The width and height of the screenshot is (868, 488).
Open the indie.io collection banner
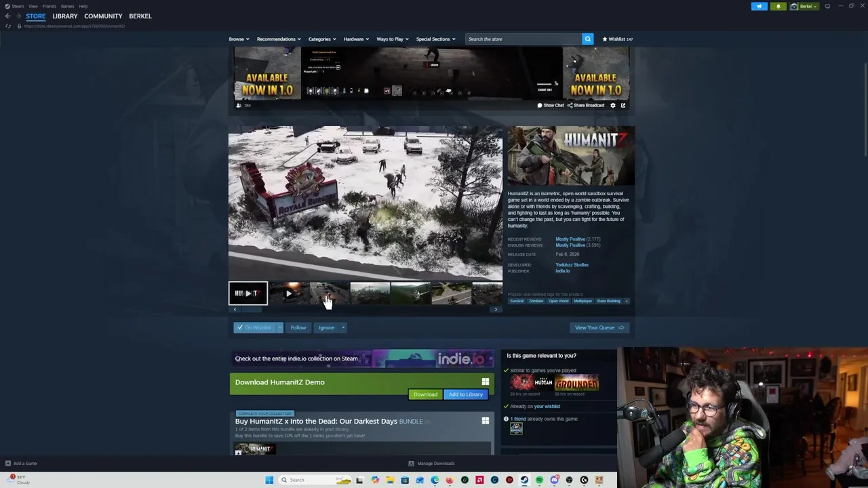pos(361,359)
